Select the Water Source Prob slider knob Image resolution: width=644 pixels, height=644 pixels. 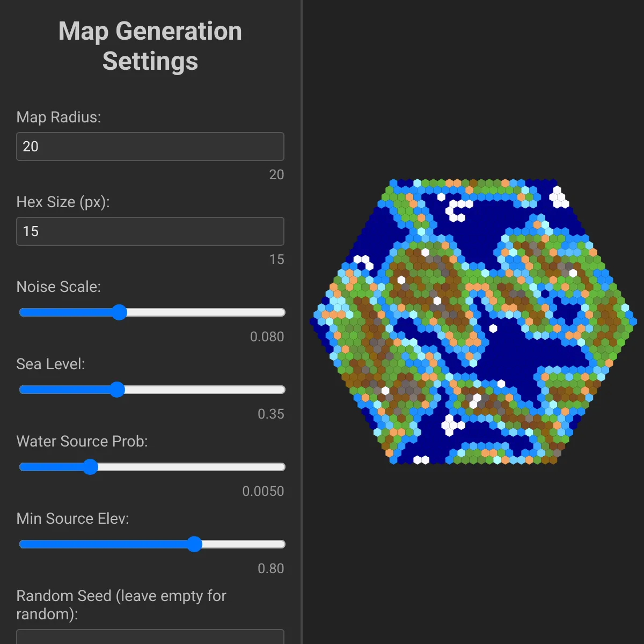click(90, 467)
